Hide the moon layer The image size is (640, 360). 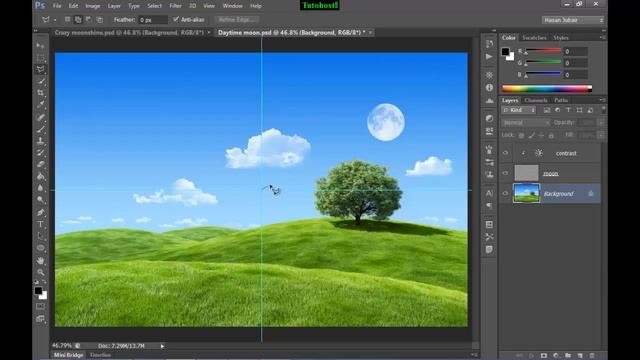[505, 173]
